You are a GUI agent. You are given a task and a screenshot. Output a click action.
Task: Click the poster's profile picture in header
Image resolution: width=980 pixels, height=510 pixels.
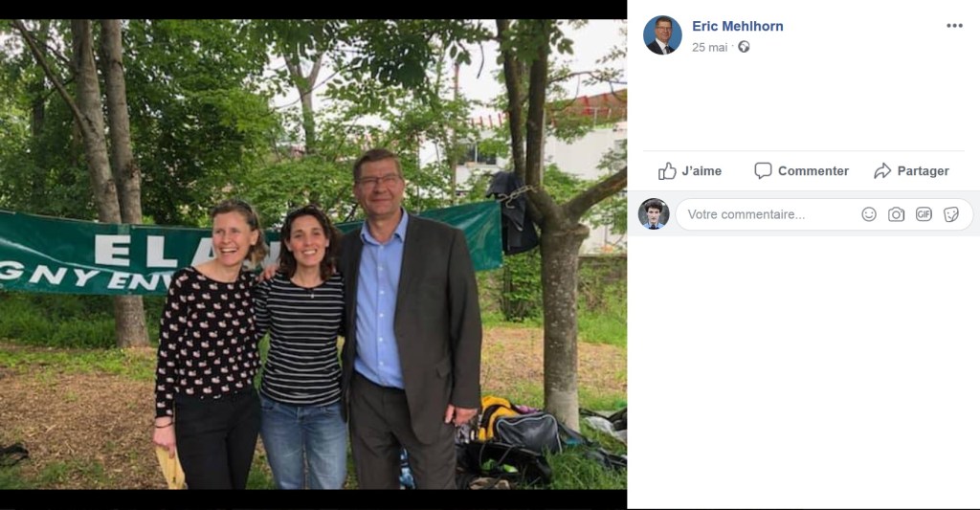[662, 35]
